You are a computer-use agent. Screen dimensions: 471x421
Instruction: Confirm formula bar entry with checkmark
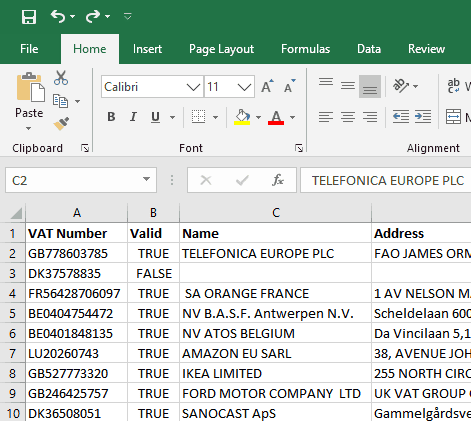[242, 180]
